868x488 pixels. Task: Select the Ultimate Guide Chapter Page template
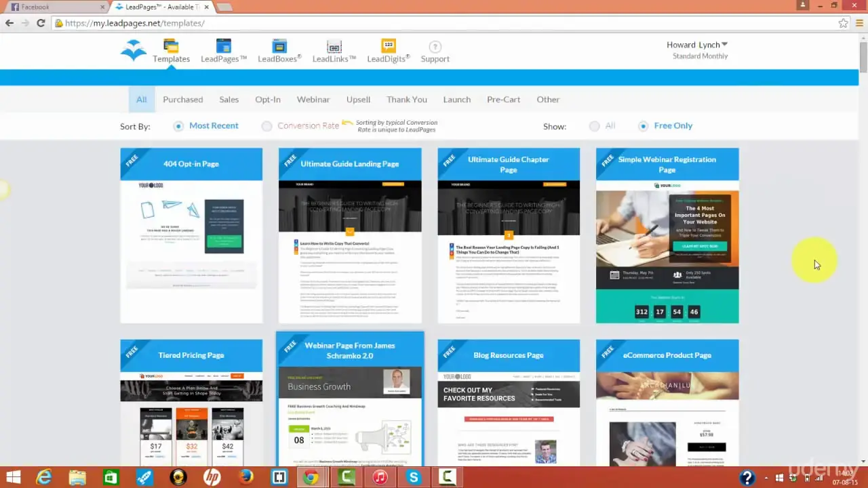click(x=509, y=235)
